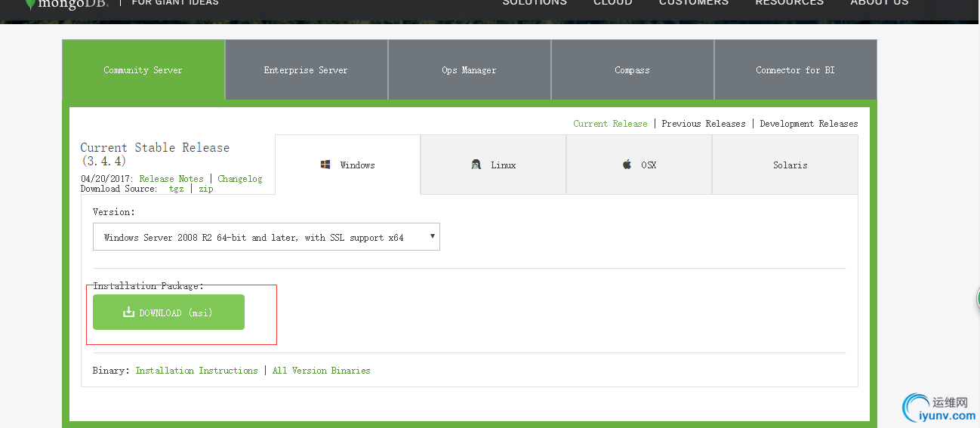
Task: Click the Apple OSX icon
Action: 627,164
